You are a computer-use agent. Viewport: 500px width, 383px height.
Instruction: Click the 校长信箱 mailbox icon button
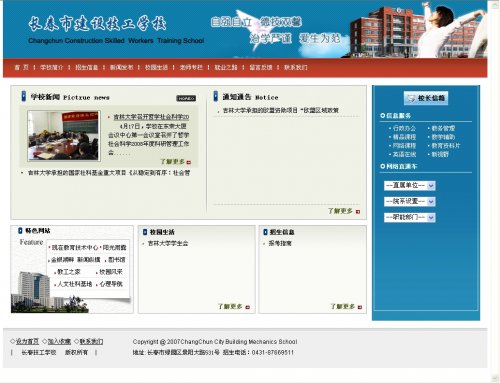426,98
